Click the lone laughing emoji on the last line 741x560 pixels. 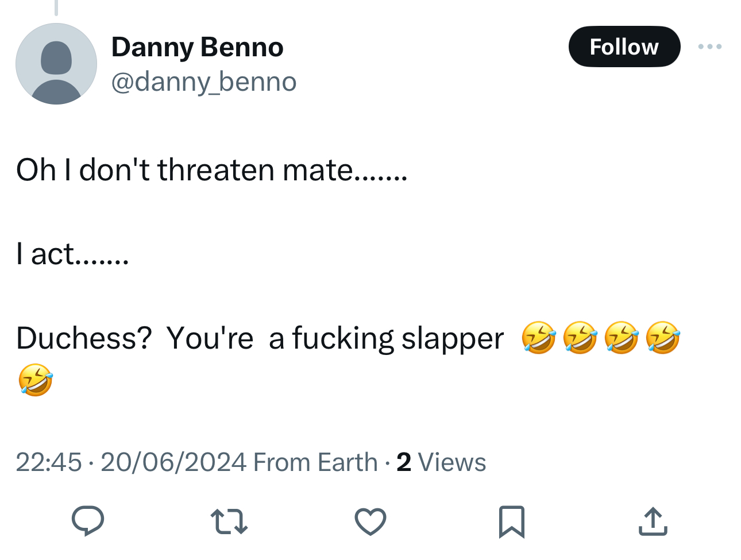point(36,380)
